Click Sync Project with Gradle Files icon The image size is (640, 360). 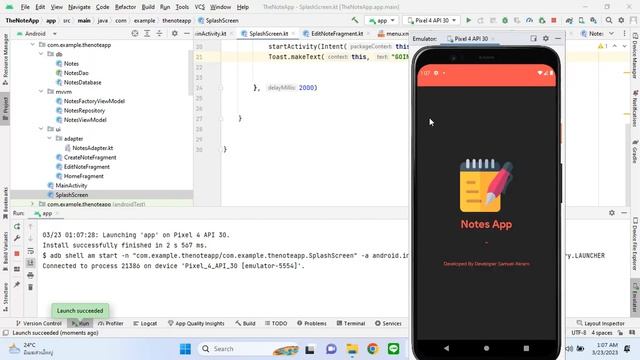pyautogui.click(x=569, y=20)
